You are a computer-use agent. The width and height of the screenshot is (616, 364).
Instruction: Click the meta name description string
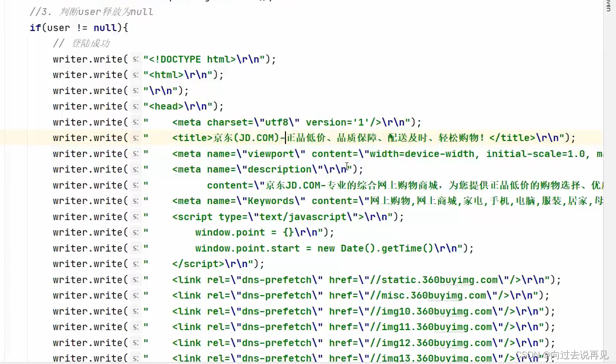tap(248, 169)
